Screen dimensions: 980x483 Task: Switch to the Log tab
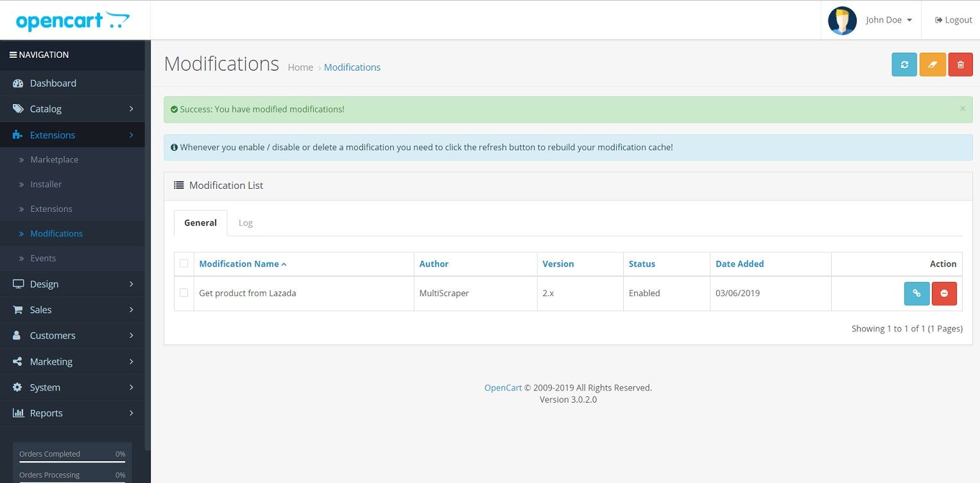[245, 223]
